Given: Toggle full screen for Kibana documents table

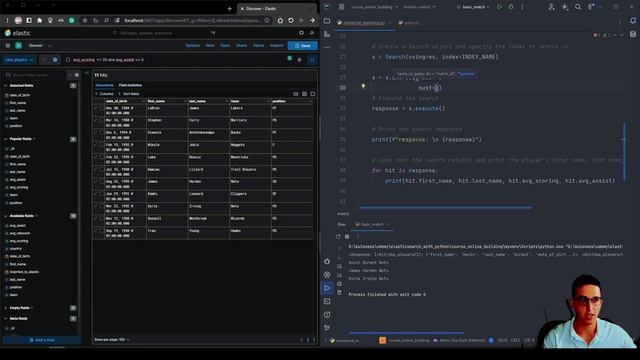Looking at the screenshot, I should tap(313, 94).
